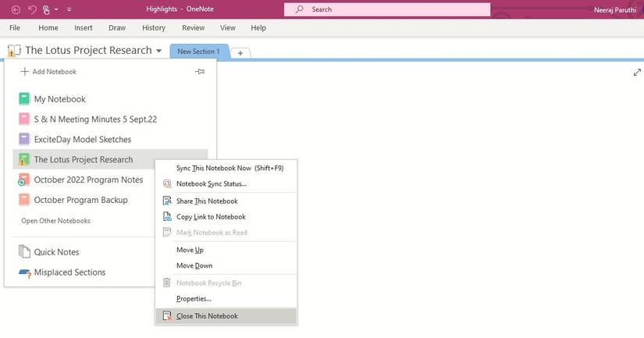This screenshot has width=644, height=338.
Task: Click the Misplaced Sections icon
Action: click(x=25, y=272)
